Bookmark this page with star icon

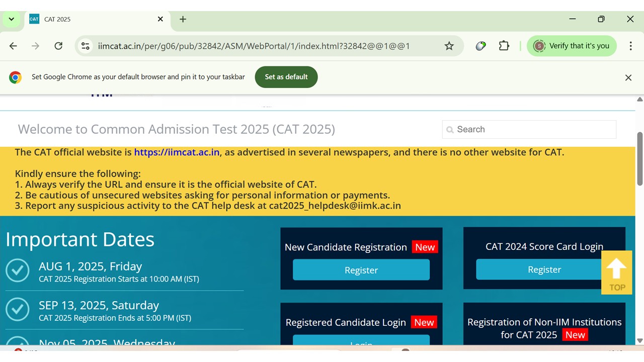[x=449, y=46]
